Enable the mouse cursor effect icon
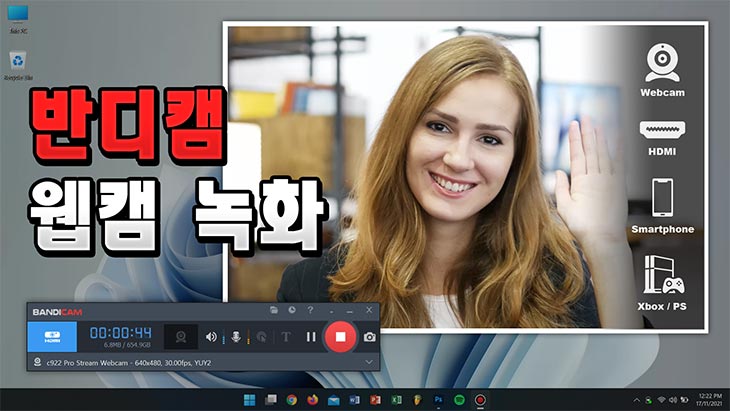 tap(261, 337)
